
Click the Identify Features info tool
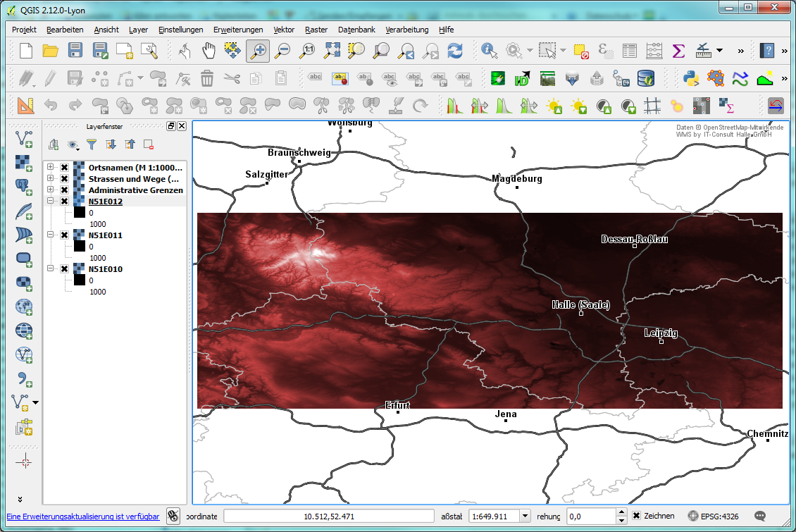pyautogui.click(x=489, y=51)
